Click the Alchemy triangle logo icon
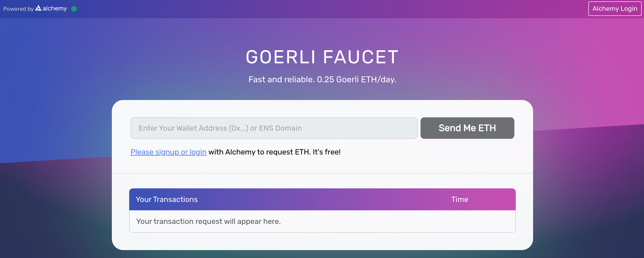Image resolution: width=644 pixels, height=258 pixels. (38, 8)
